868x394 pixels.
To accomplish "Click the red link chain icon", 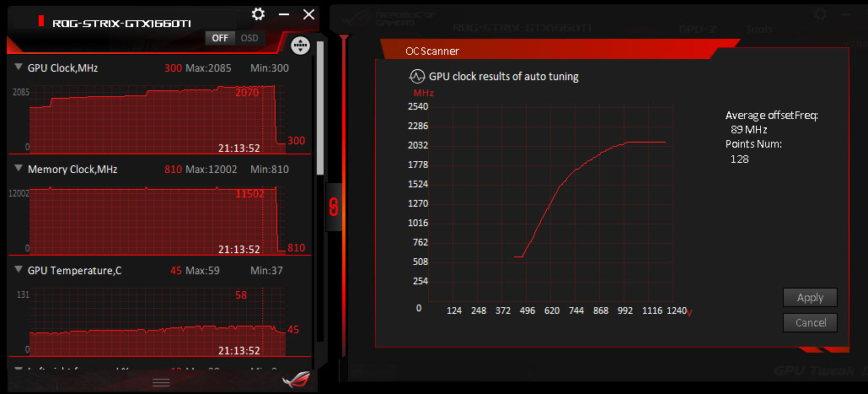I will pos(334,206).
